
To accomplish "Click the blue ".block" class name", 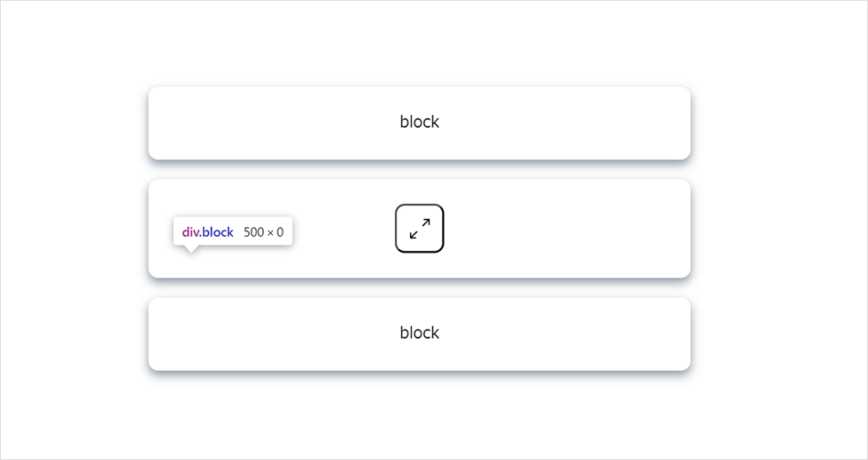I will [217, 232].
